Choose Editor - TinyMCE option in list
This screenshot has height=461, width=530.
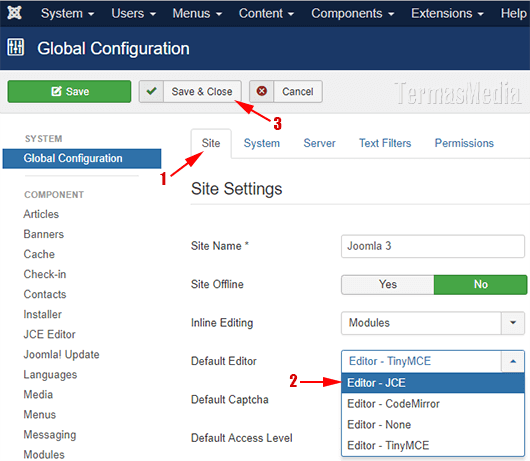click(x=433, y=445)
